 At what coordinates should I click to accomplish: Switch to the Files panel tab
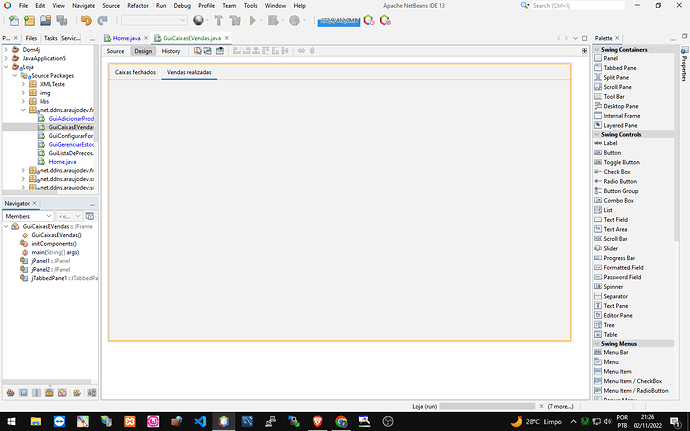(31, 38)
